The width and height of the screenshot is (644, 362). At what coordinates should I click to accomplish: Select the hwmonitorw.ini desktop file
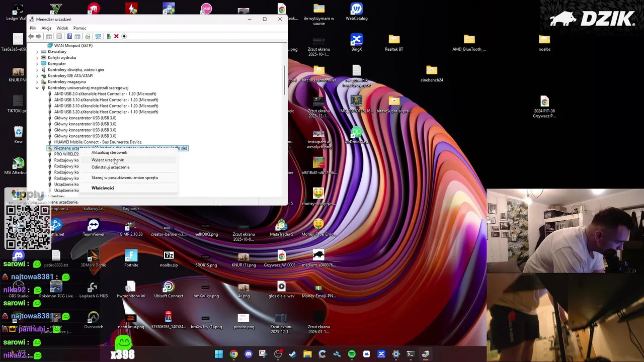(x=131, y=290)
